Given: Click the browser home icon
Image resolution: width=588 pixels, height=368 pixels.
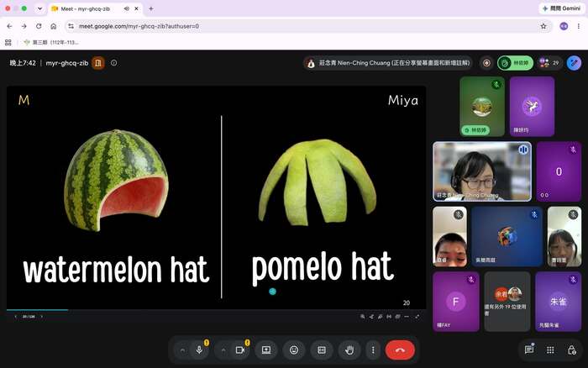Looking at the screenshot, I should point(54,26).
